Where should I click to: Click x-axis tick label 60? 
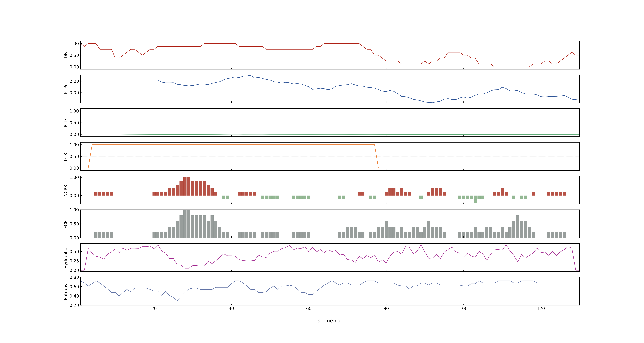(x=309, y=309)
